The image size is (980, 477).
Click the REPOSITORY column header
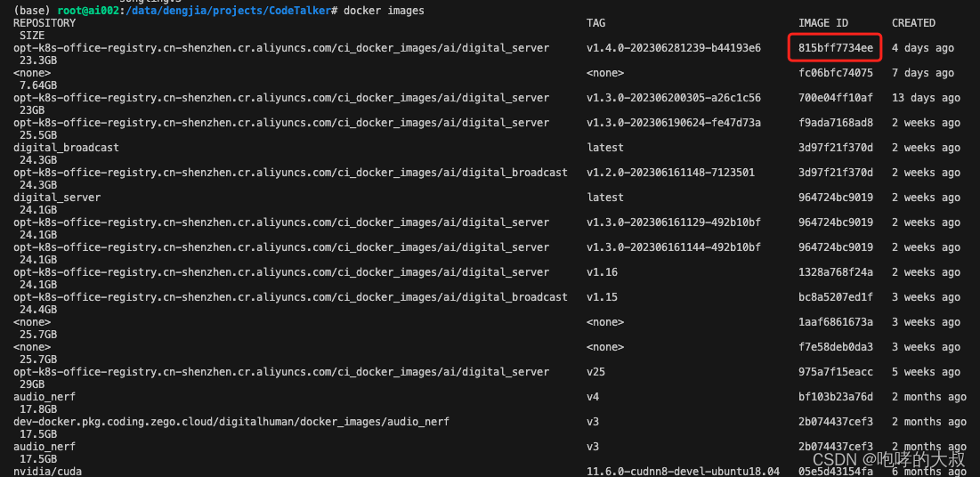pos(45,23)
